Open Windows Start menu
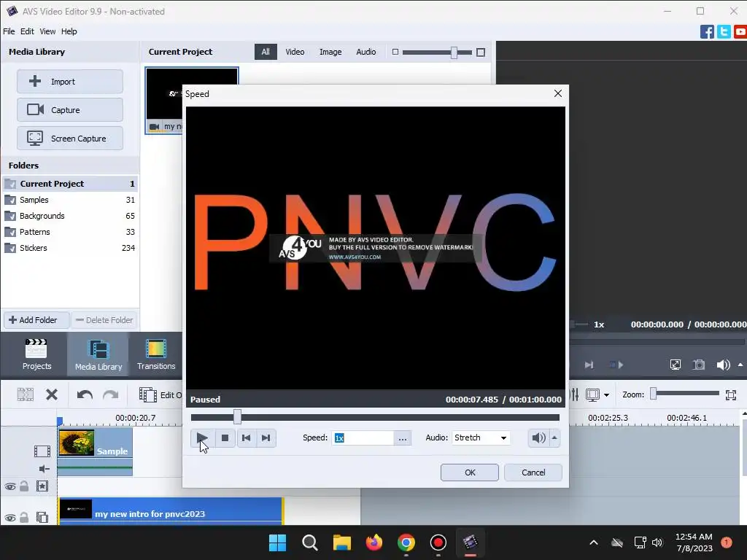 coord(277,542)
